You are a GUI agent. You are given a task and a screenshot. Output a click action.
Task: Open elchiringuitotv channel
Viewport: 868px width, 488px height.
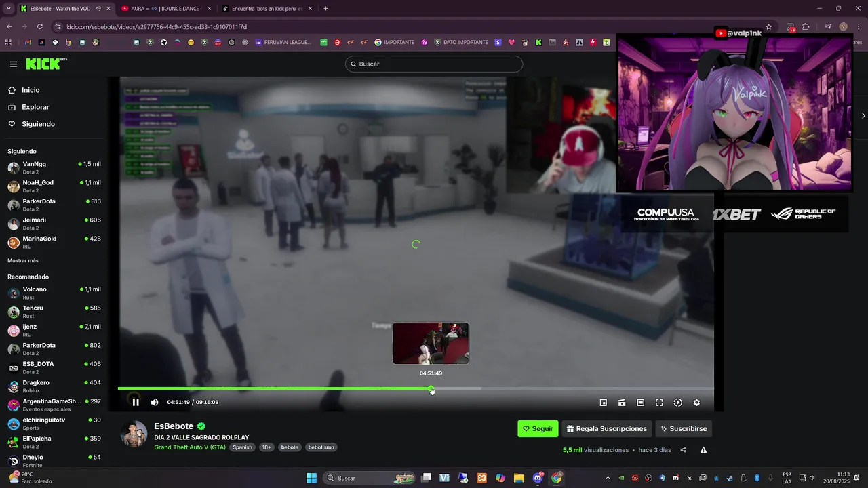coord(54,424)
